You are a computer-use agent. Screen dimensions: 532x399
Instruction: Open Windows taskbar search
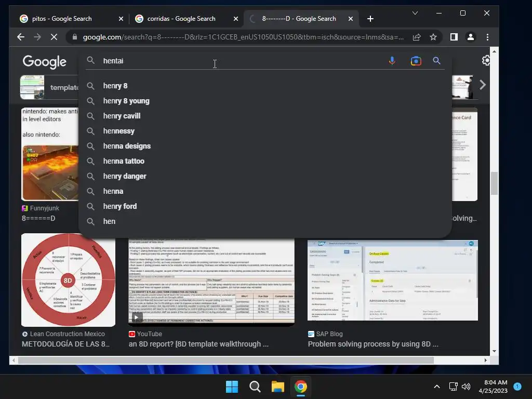(x=255, y=387)
